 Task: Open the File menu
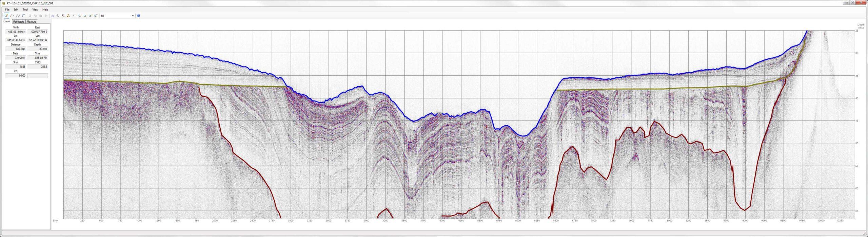coord(7,10)
